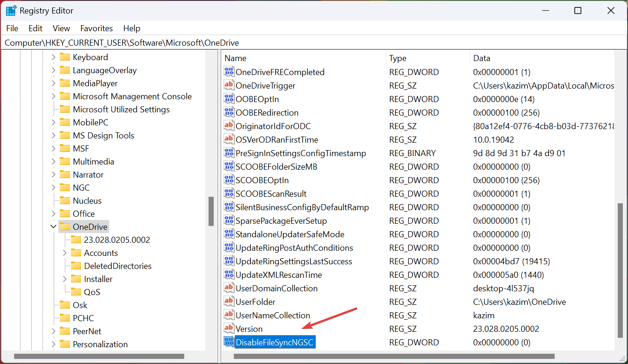Click the PreSignInSettingsConfigTimestamp binary value icon
628x364 pixels.
click(x=229, y=153)
